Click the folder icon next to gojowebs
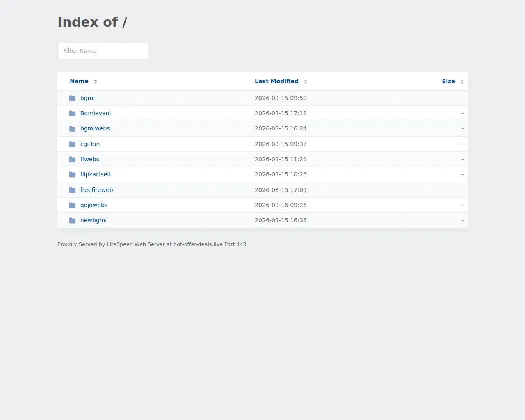525x420 pixels. point(72,205)
